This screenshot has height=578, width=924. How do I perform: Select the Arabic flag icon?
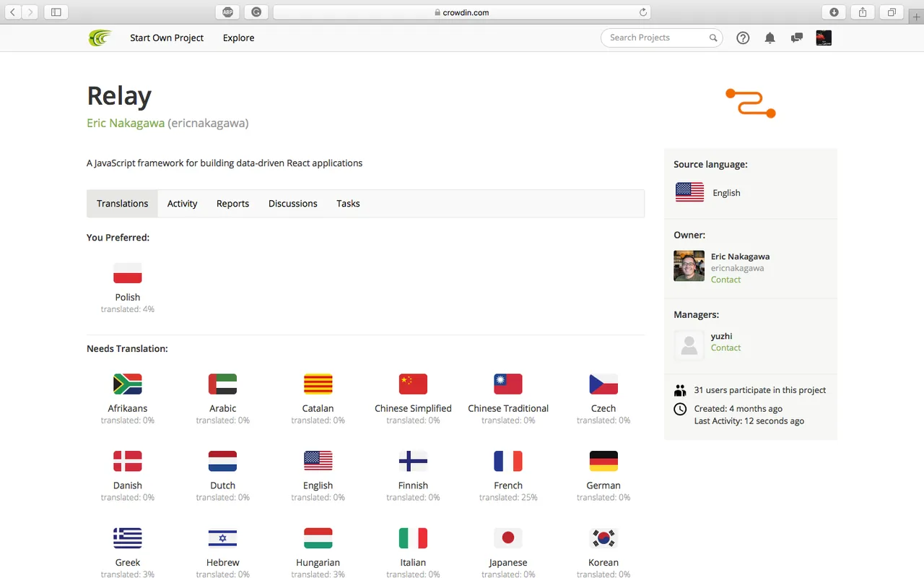coord(223,384)
